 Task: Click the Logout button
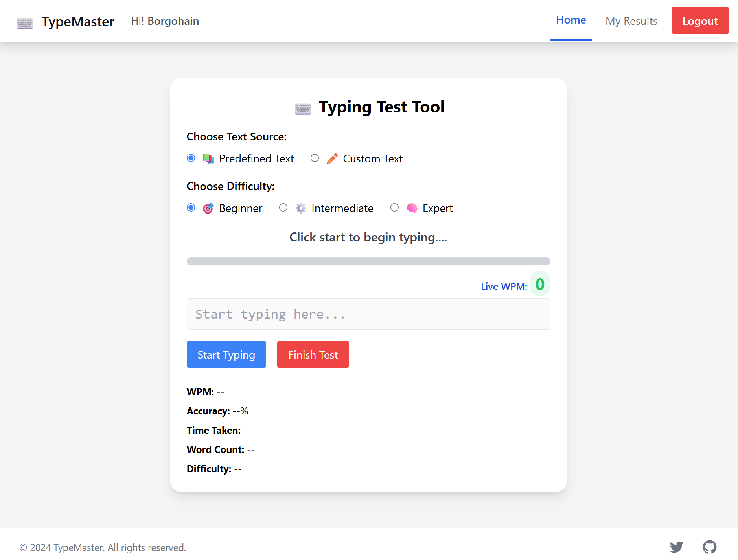[x=700, y=20]
